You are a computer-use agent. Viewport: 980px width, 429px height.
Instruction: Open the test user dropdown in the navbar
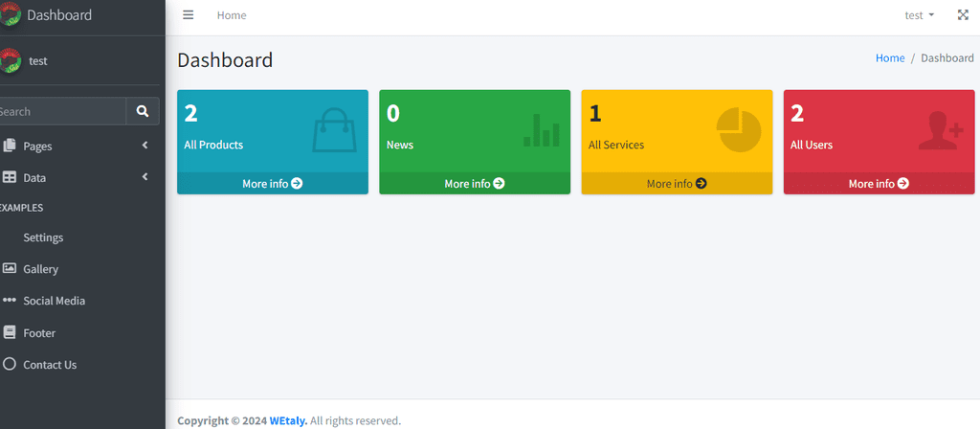[x=920, y=15]
